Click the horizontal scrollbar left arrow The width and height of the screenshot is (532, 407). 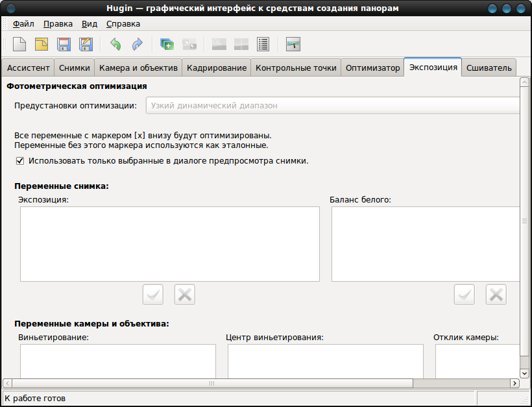pyautogui.click(x=7, y=383)
